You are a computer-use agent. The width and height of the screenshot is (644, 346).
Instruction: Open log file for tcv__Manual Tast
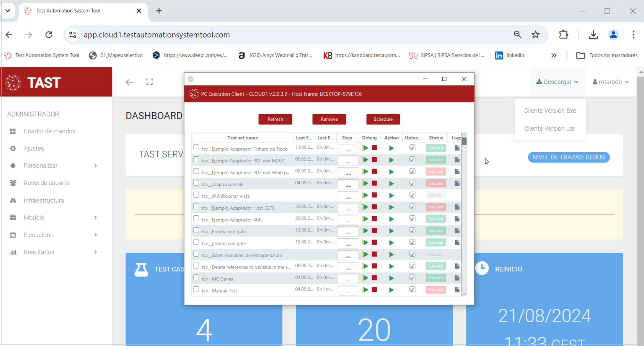[457, 290]
